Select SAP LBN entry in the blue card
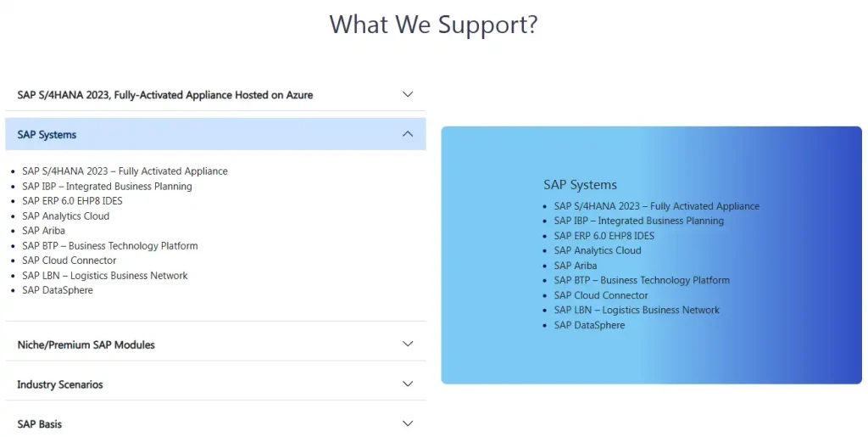 [x=637, y=311]
